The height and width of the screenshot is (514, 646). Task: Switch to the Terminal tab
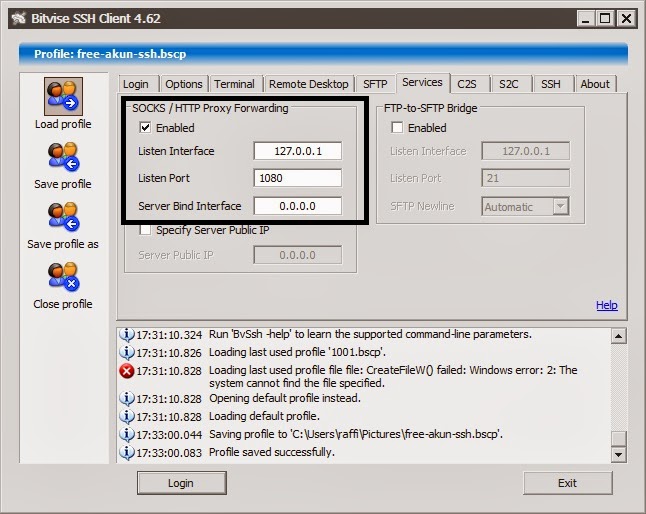coord(234,84)
